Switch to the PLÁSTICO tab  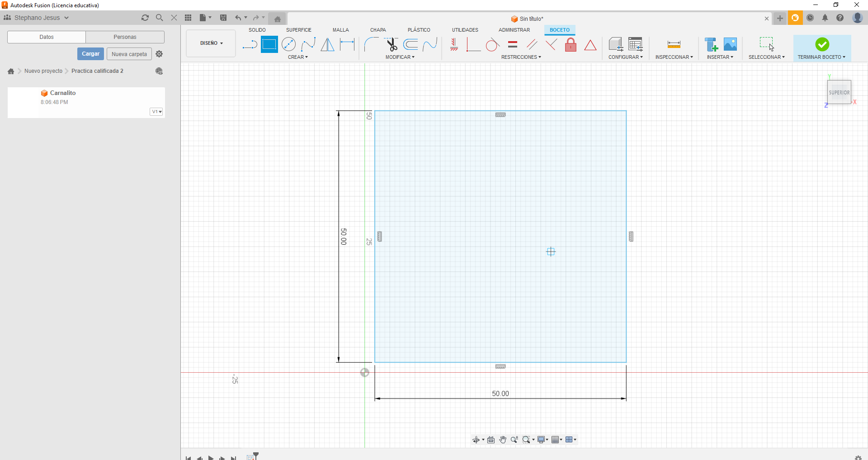click(419, 30)
